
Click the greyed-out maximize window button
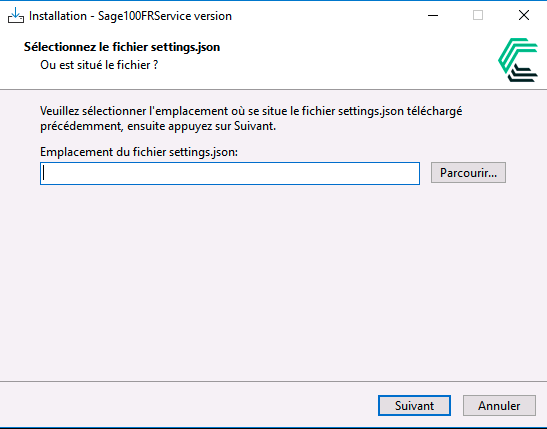click(478, 16)
